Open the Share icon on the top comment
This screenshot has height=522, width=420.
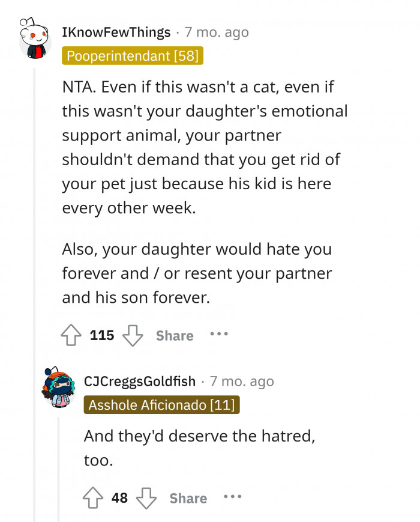[174, 335]
